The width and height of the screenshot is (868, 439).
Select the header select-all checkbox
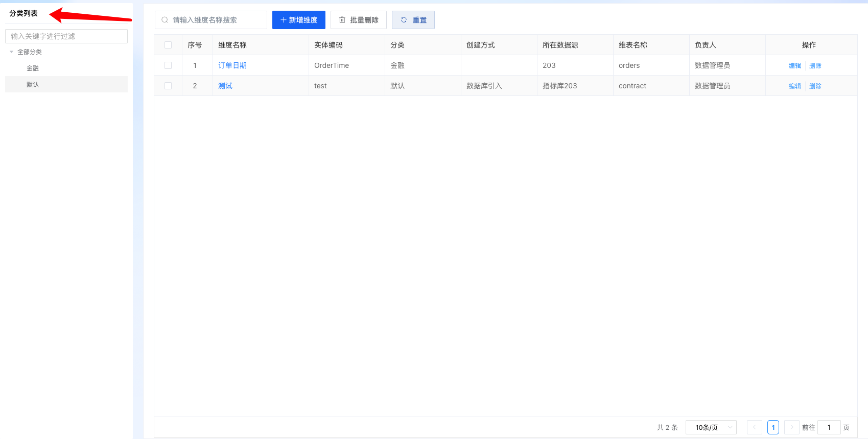click(x=168, y=45)
